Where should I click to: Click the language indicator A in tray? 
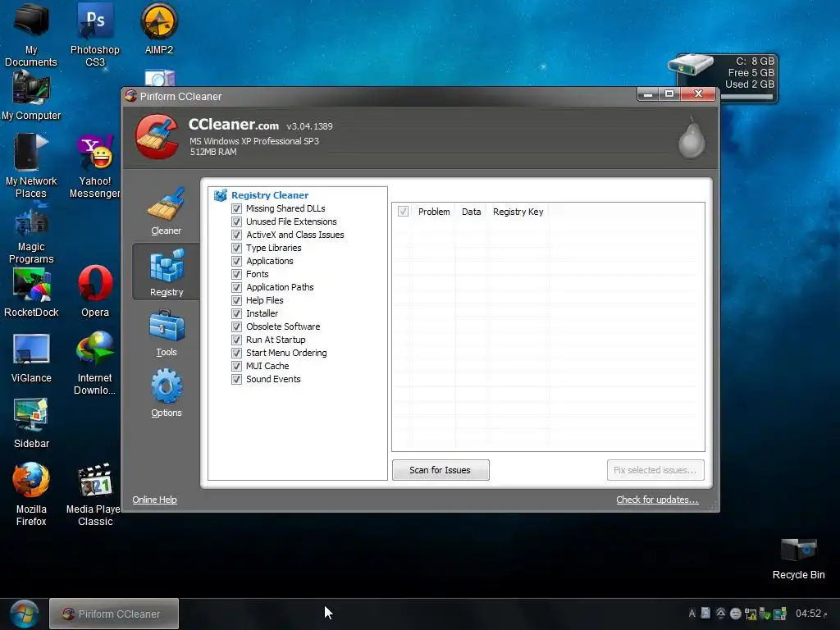click(692, 614)
